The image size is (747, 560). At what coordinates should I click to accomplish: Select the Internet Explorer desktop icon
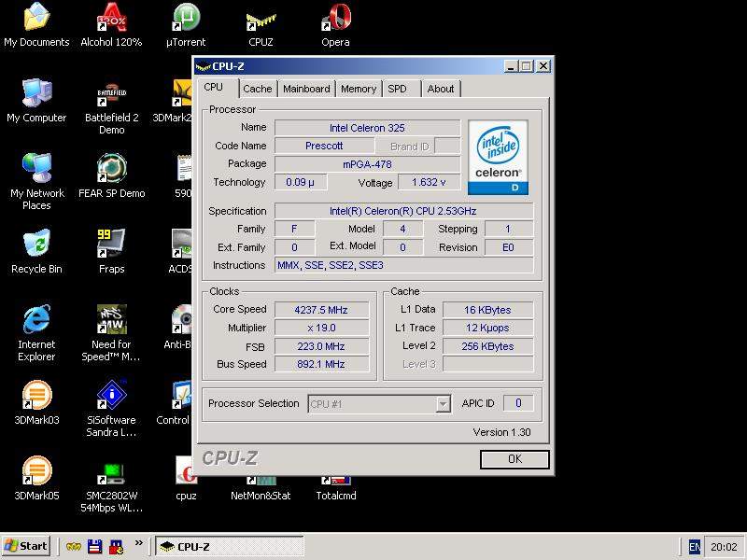point(36,321)
